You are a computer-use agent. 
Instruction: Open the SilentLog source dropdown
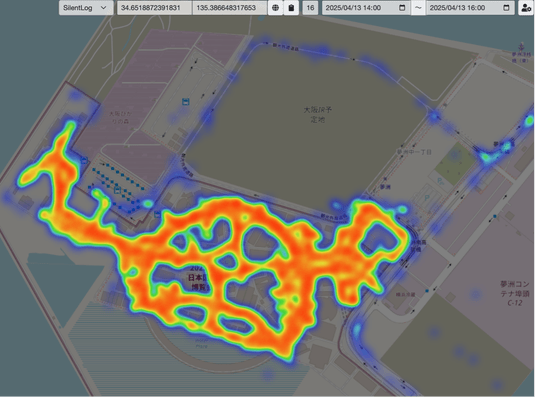pos(86,8)
